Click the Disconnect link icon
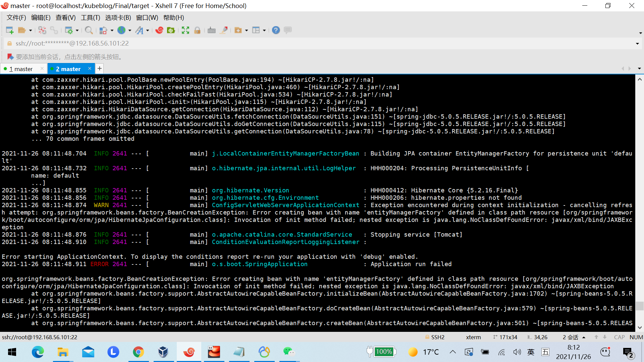This screenshot has width=644, height=362. click(54, 30)
